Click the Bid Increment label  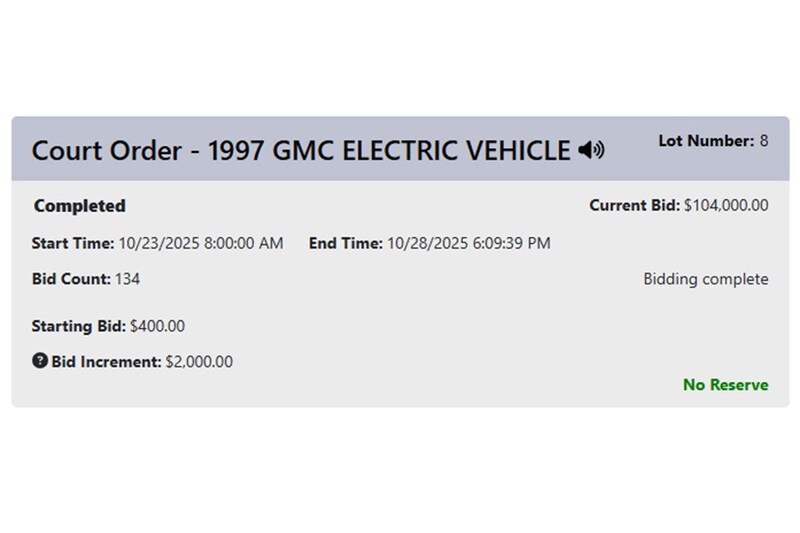point(106,361)
